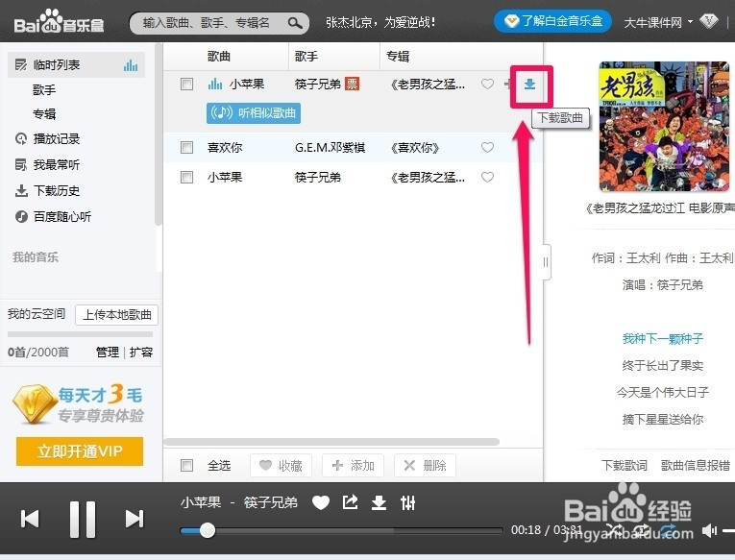
Task: Select 歌手 under temporary list
Action: [x=44, y=89]
